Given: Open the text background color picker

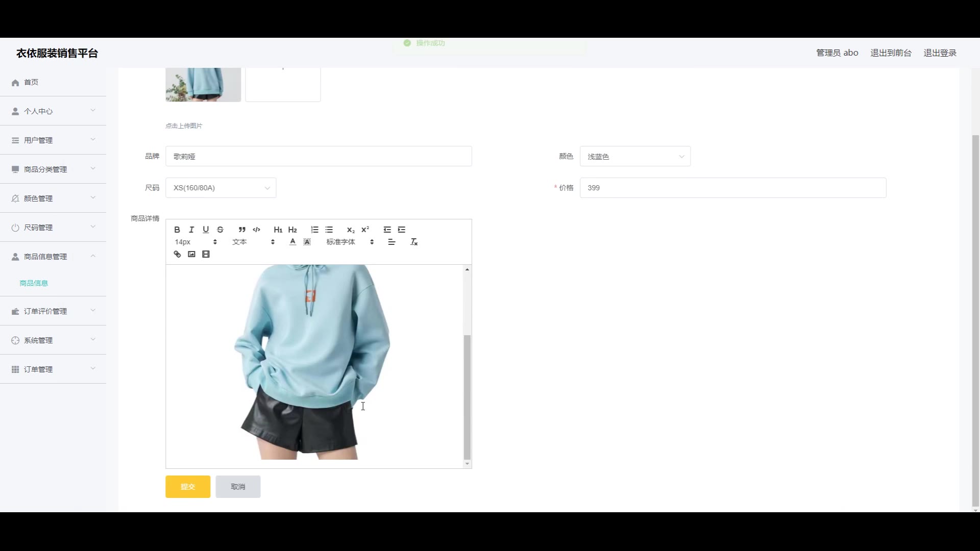Looking at the screenshot, I should (307, 242).
